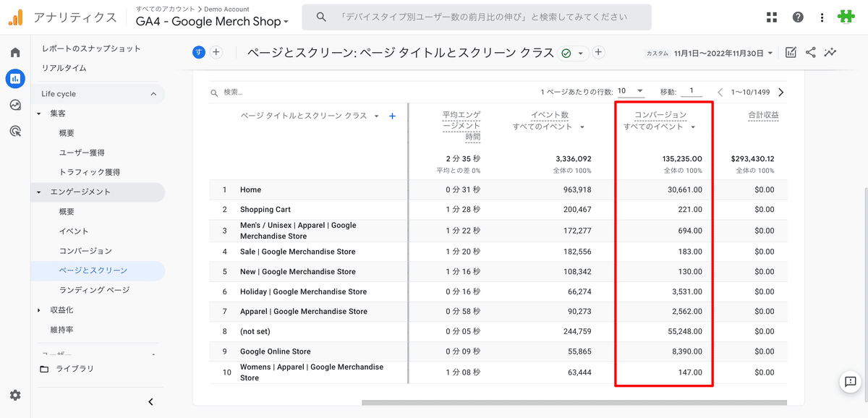Open the Explore icon in left rail
This screenshot has height=418, width=868.
click(15, 105)
